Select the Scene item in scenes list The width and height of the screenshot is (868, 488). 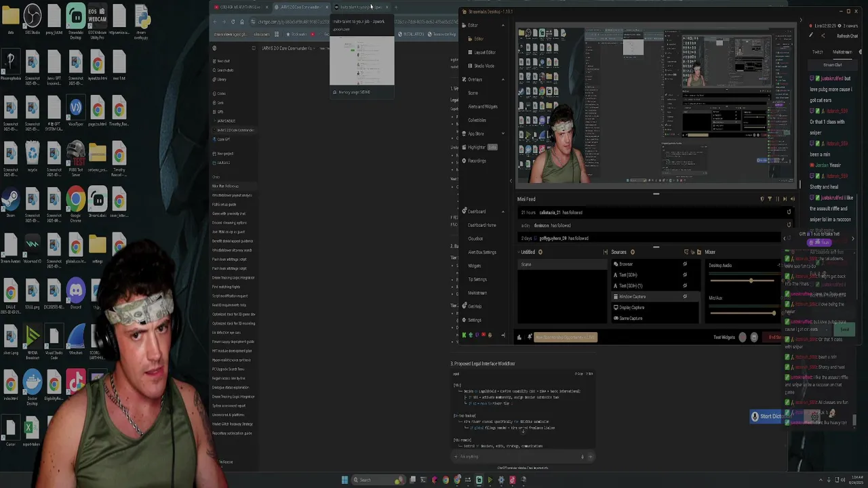(x=562, y=264)
